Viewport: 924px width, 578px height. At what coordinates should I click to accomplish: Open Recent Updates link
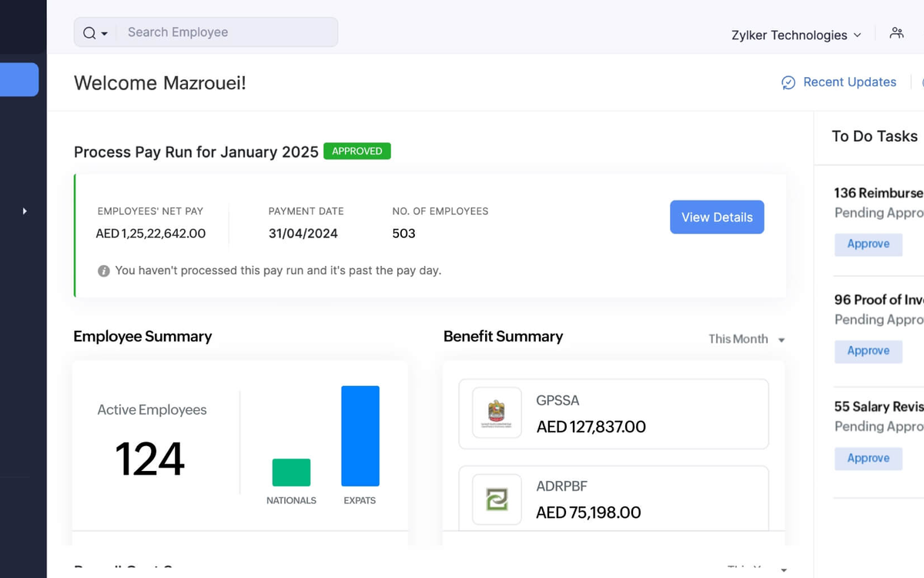(849, 82)
